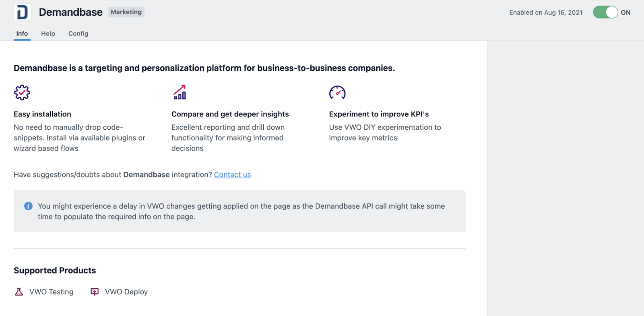
Task: Click the Demandbase logo icon
Action: click(x=22, y=12)
